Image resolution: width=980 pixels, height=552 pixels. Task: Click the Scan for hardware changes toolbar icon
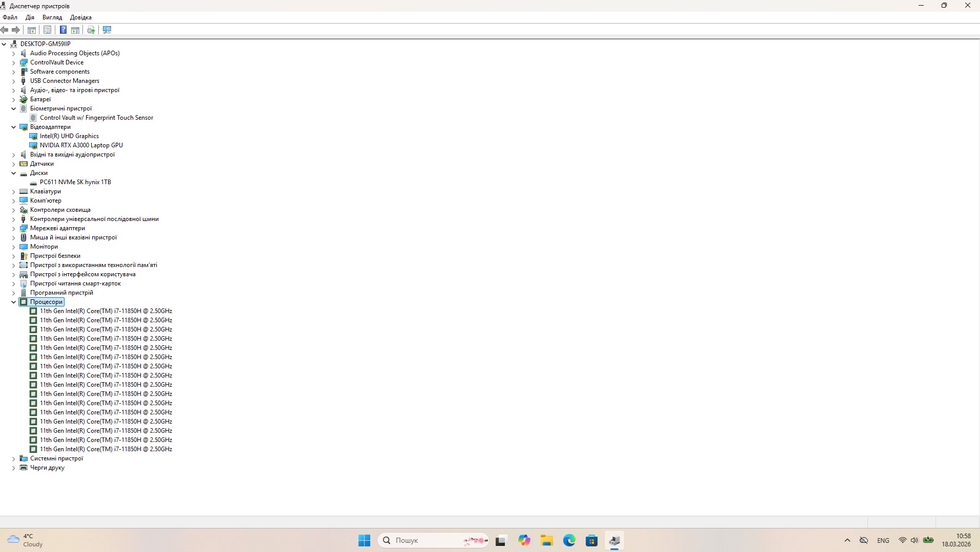[107, 30]
